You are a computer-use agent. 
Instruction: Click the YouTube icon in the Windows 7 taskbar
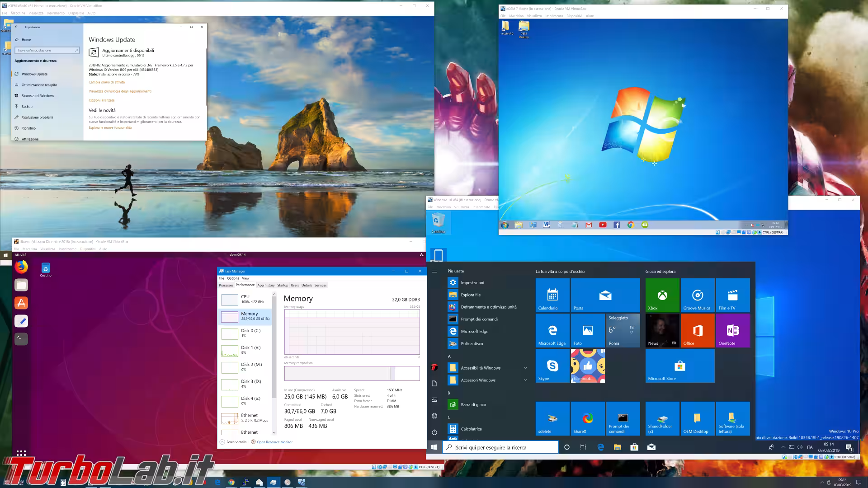(x=603, y=225)
